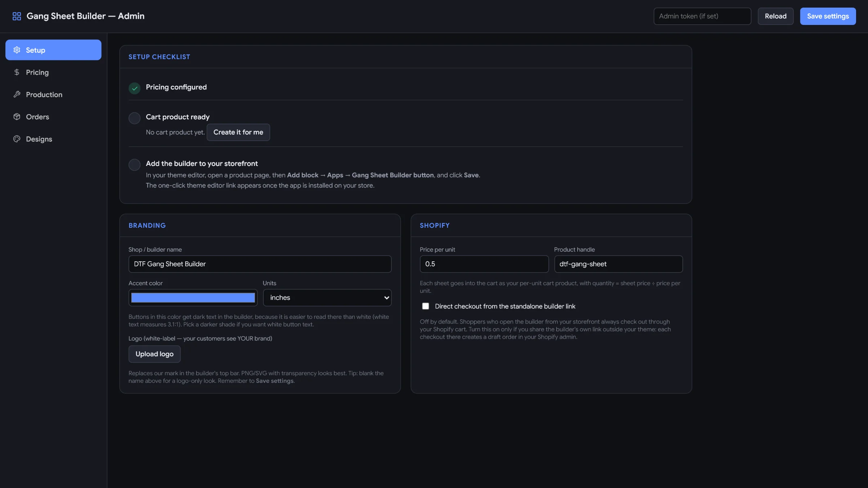Click the 'Gang Sheet Builder — Admin' title
This screenshot has width=868, height=488.
pos(85,16)
